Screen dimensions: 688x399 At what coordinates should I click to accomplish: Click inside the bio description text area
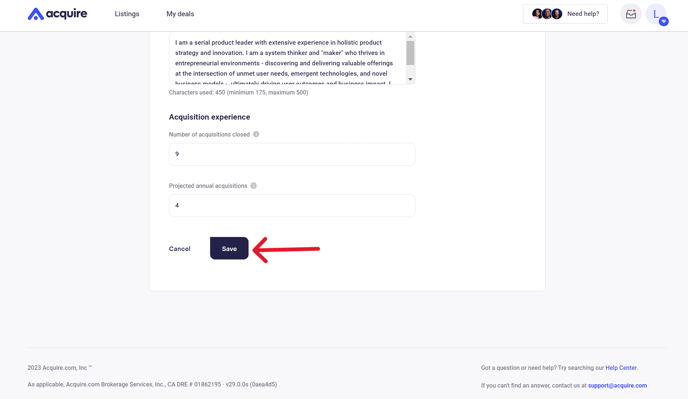pos(288,58)
